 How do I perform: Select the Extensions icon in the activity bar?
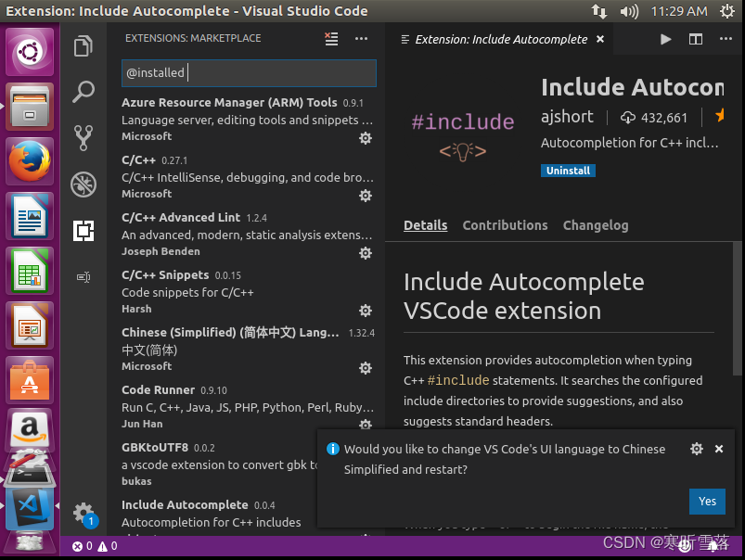(x=83, y=231)
